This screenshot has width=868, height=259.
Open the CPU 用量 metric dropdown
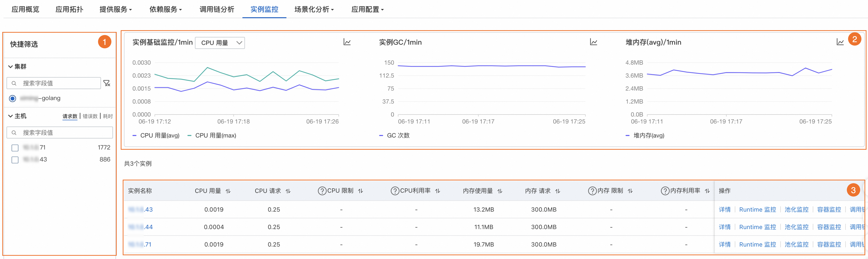coord(220,43)
